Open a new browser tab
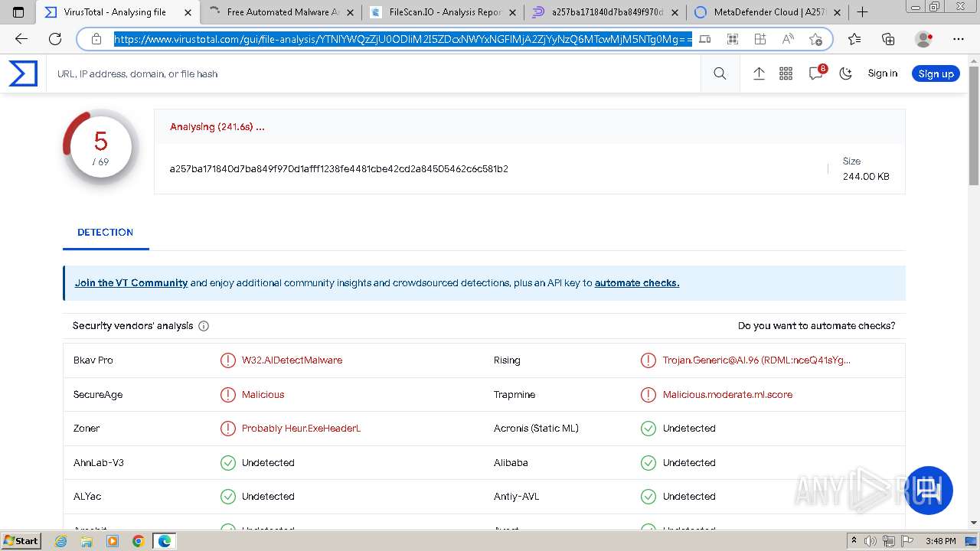This screenshot has height=551, width=980. coord(862,12)
